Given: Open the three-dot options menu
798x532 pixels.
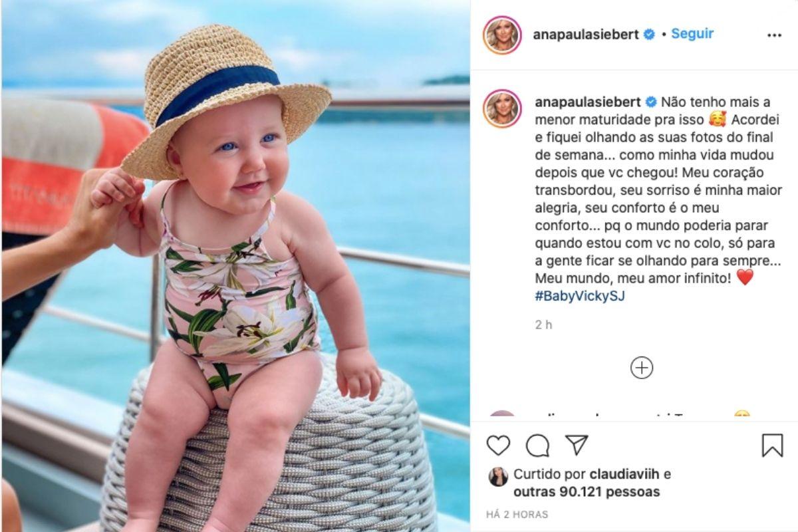Looking at the screenshot, I should (774, 35).
